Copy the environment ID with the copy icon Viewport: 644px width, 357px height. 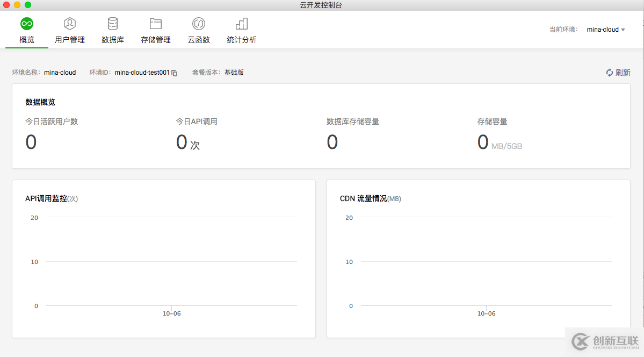(175, 73)
